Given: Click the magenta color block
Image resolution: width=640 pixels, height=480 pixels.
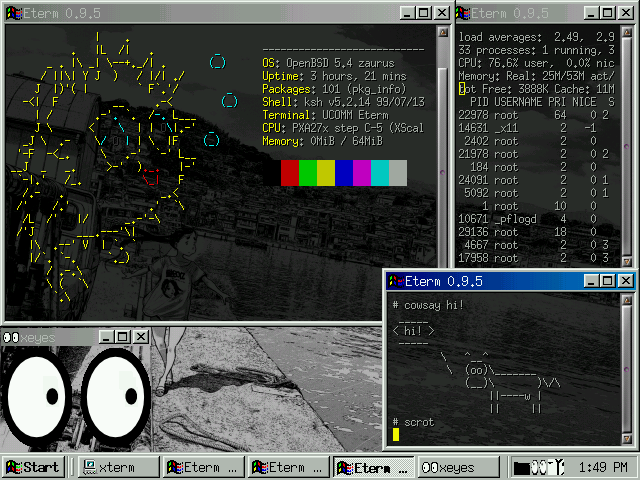Looking at the screenshot, I should click(362, 173).
